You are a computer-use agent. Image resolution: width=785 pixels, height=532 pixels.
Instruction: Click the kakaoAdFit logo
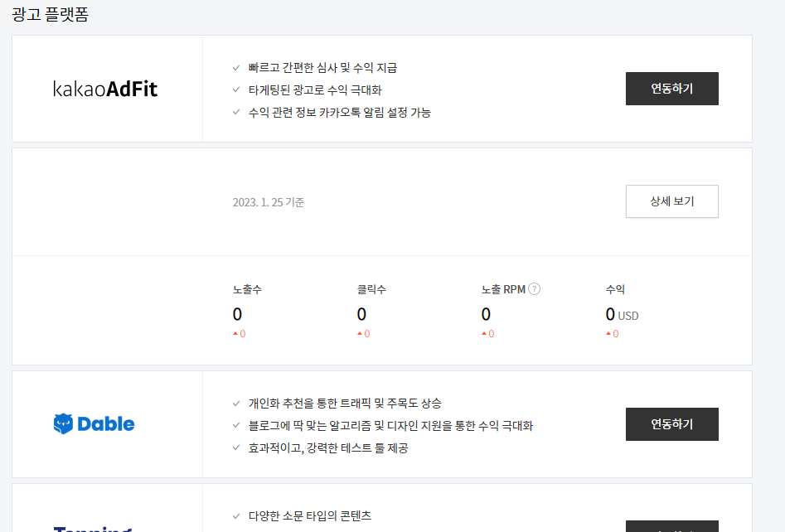[x=105, y=89]
